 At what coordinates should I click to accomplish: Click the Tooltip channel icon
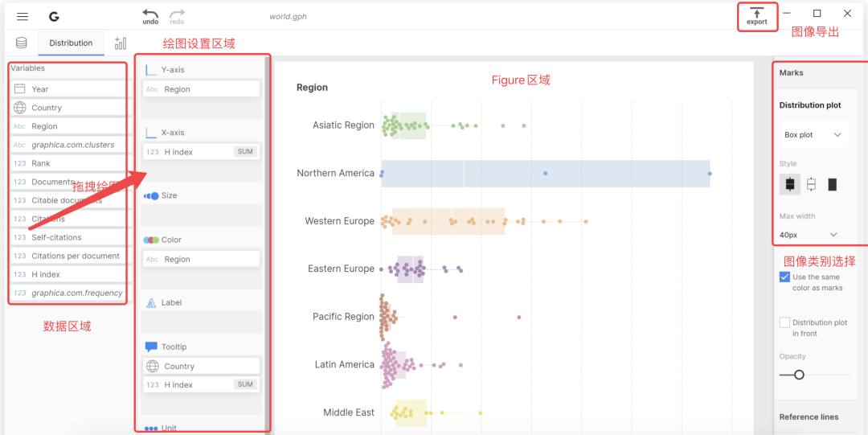click(x=151, y=347)
